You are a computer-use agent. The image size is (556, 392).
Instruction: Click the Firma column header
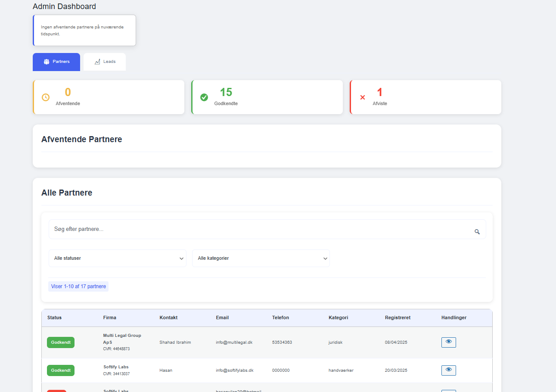click(109, 318)
